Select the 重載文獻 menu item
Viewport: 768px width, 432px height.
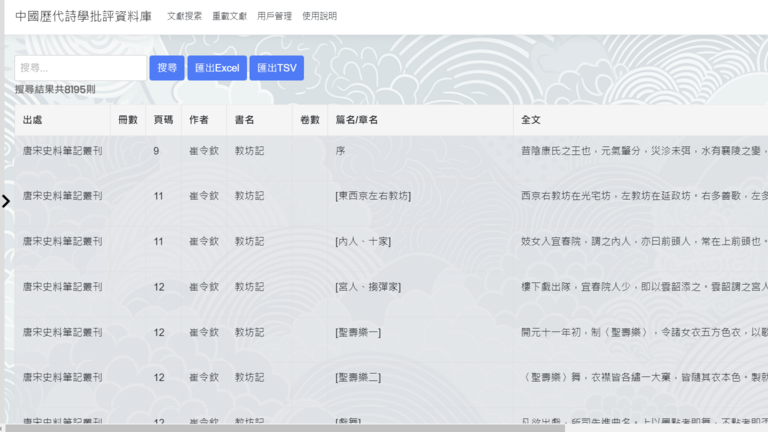click(x=229, y=17)
